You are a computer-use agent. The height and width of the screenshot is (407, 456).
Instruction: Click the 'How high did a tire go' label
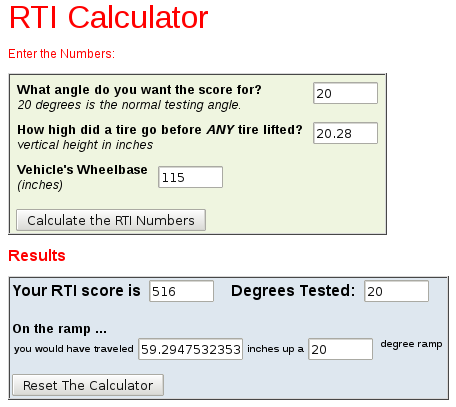click(x=160, y=130)
